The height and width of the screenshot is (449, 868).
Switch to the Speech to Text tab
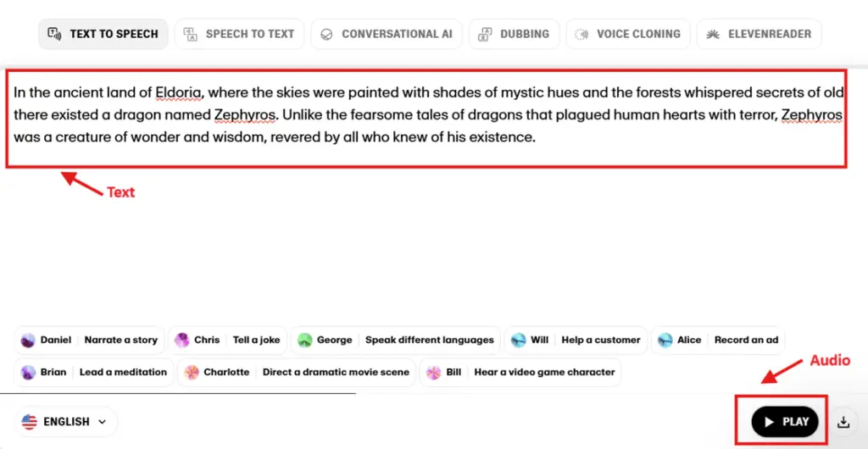(239, 34)
